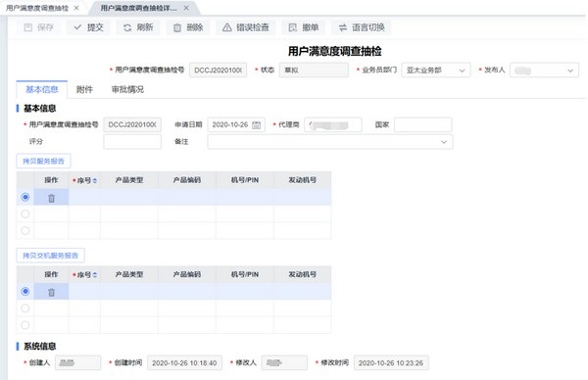Open 业务员部门 dropdown showing 亚太业务部
Screen dimensions: 588x380
436,71
